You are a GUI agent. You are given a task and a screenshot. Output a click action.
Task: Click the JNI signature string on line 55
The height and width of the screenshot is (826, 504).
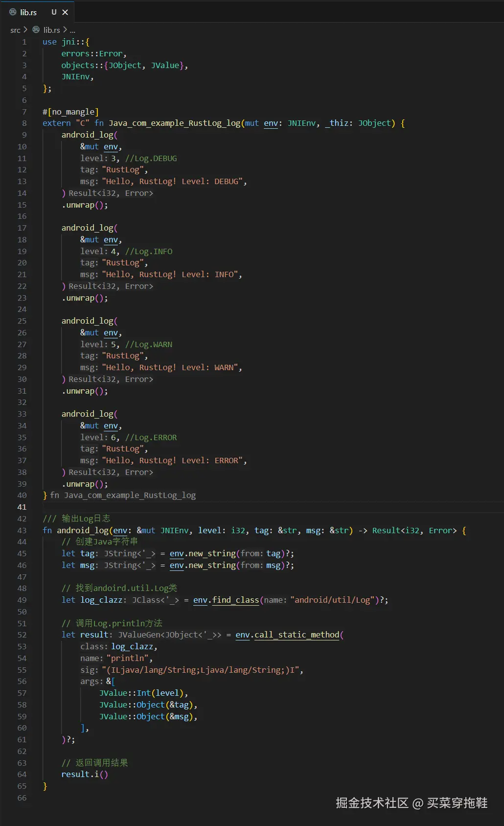[x=201, y=670]
